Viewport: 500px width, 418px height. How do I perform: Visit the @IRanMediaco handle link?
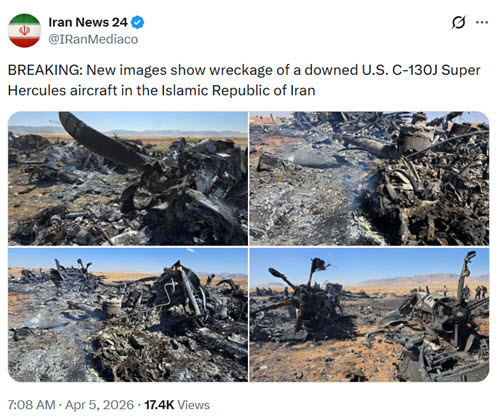[x=93, y=39]
